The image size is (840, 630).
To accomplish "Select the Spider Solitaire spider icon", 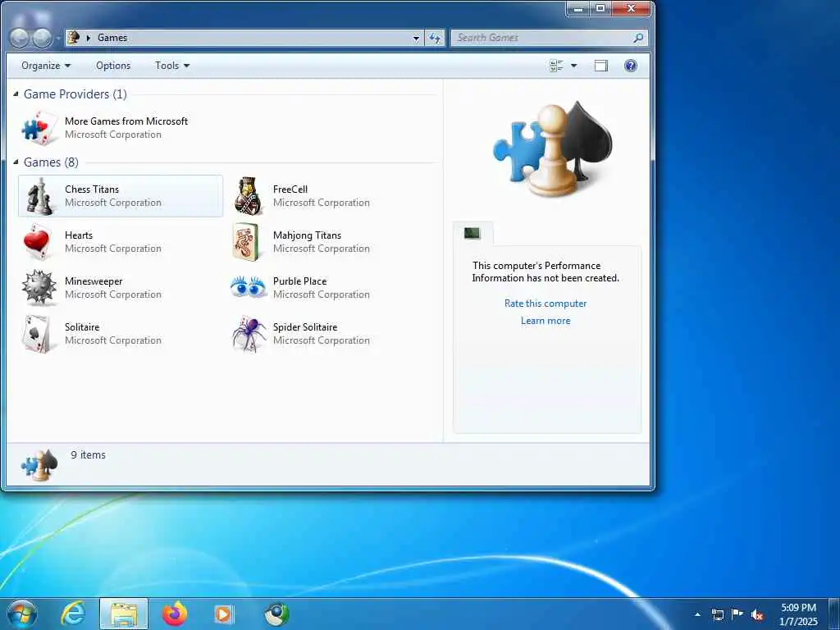I will coord(249,334).
